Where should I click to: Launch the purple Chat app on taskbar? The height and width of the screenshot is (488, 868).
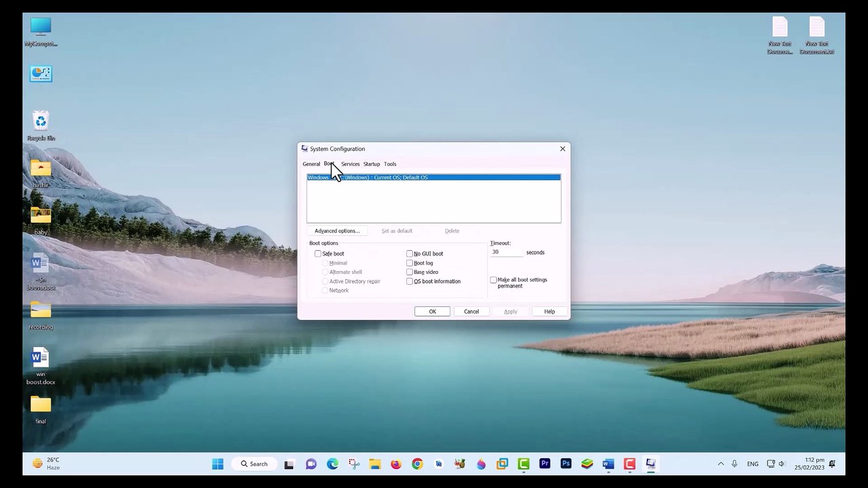pos(311,464)
